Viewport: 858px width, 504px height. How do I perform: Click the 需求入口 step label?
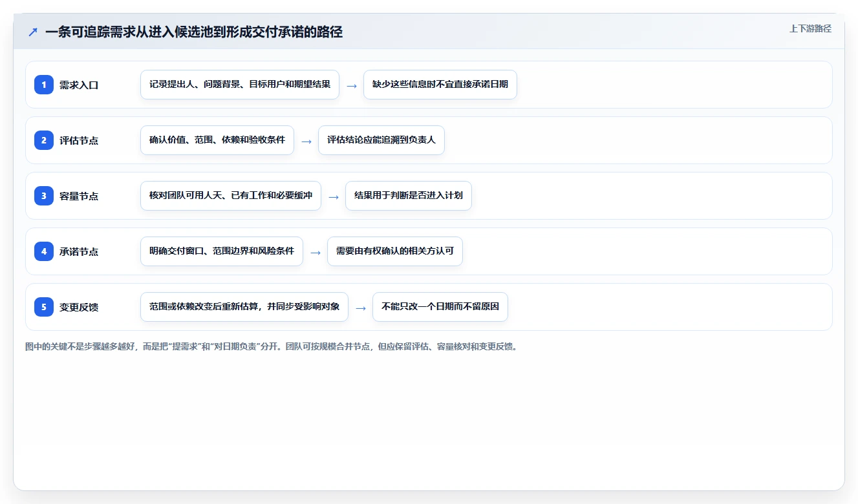(79, 85)
